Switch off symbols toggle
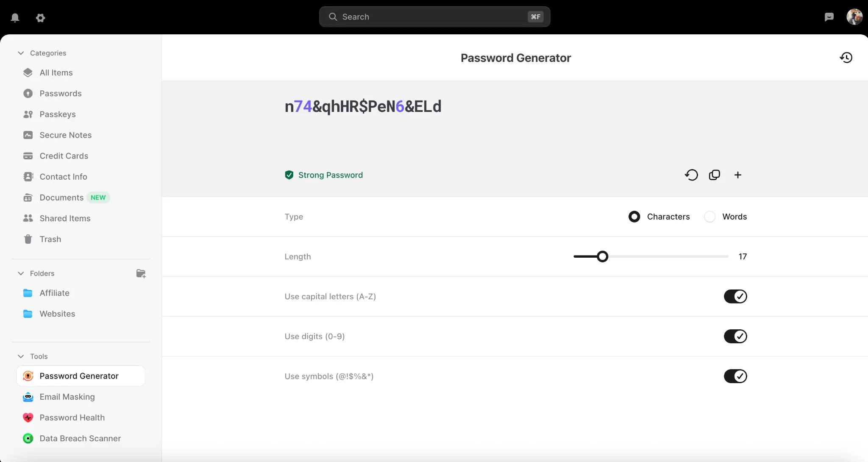Viewport: 868px width, 462px height. click(x=735, y=376)
